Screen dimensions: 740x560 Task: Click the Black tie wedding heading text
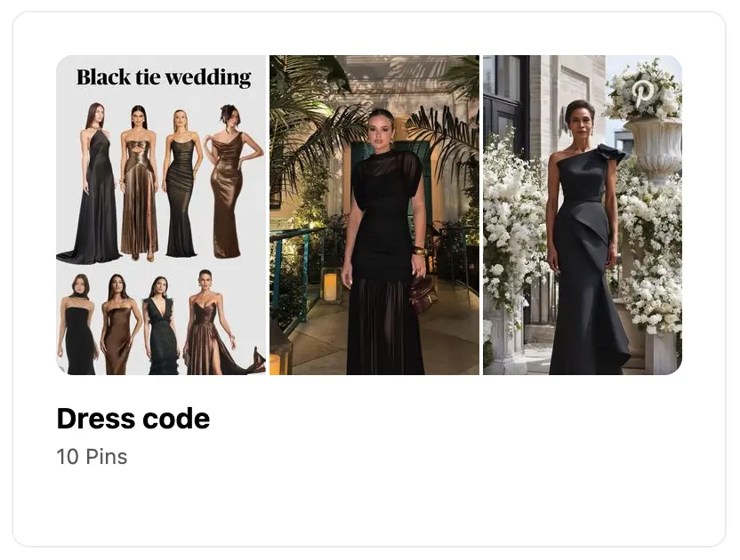point(164,77)
